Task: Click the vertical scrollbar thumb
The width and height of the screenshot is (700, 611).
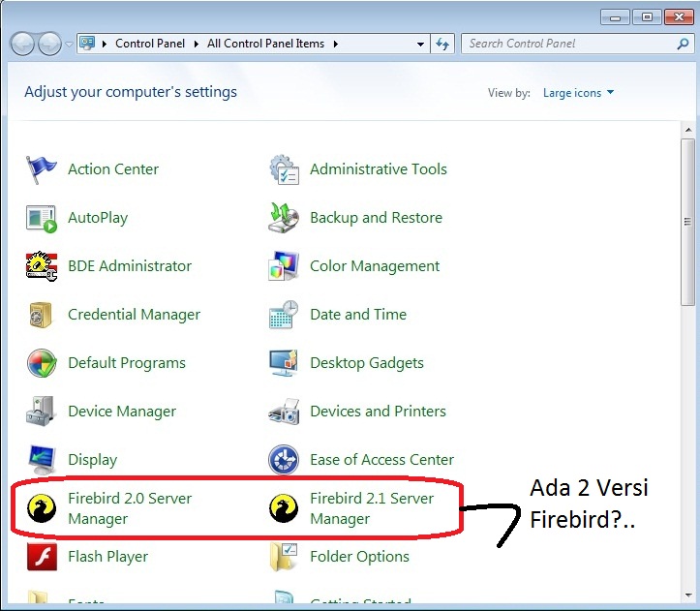Action: tap(687, 222)
